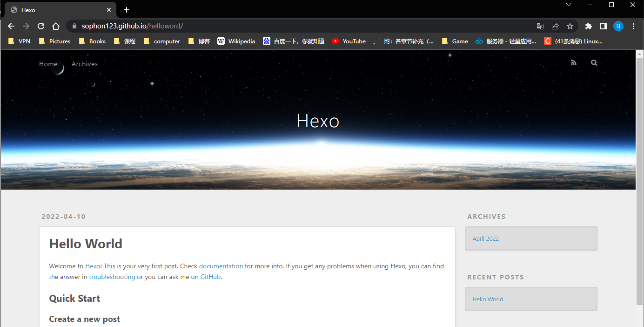Open the Pictures bookmark folder
Viewport: 644px width, 327px height.
pyautogui.click(x=54, y=41)
